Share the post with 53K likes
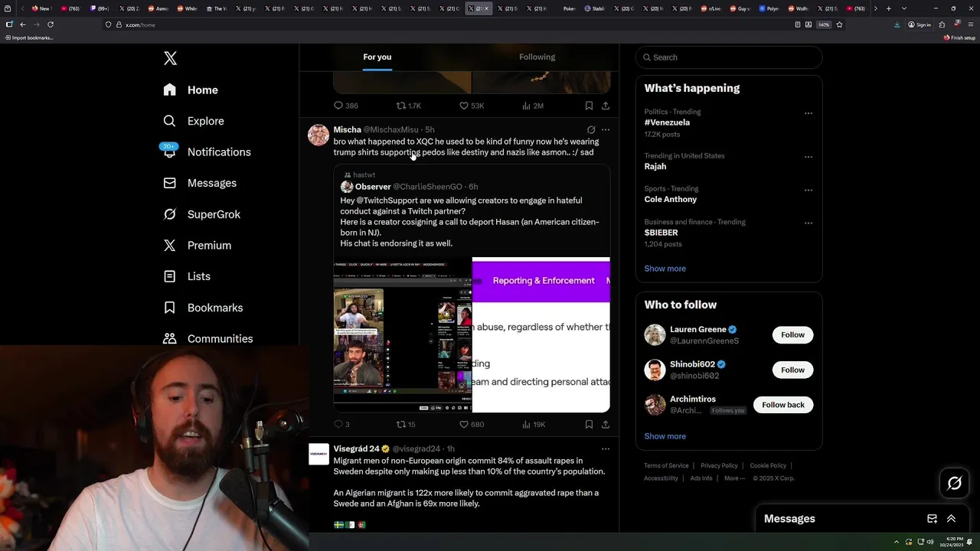The image size is (980, 551). coord(606,106)
